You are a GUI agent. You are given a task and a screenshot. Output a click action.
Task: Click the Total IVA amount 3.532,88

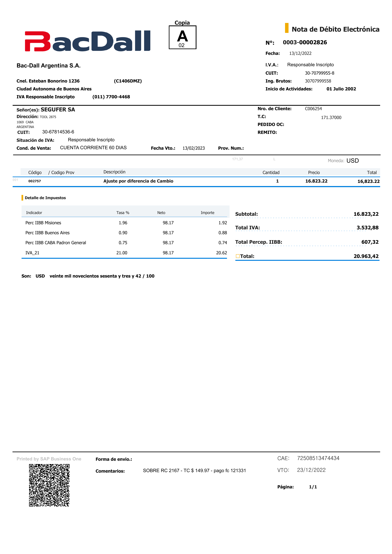(367, 228)
